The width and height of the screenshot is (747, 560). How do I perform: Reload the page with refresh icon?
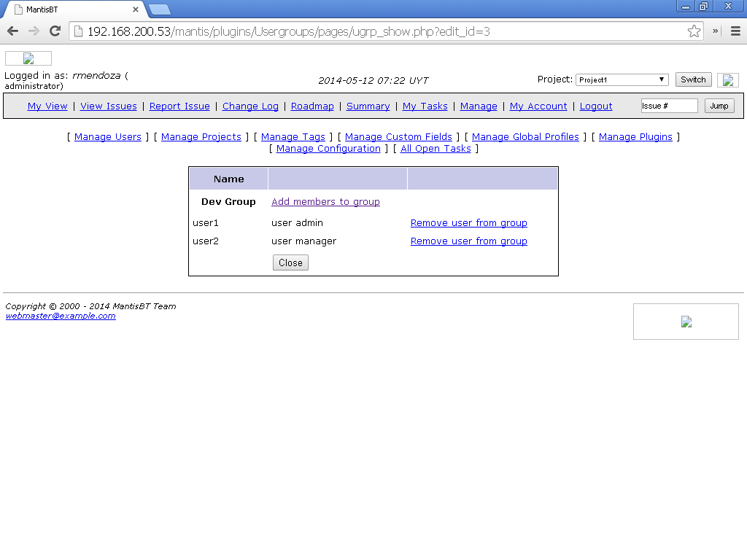55,31
